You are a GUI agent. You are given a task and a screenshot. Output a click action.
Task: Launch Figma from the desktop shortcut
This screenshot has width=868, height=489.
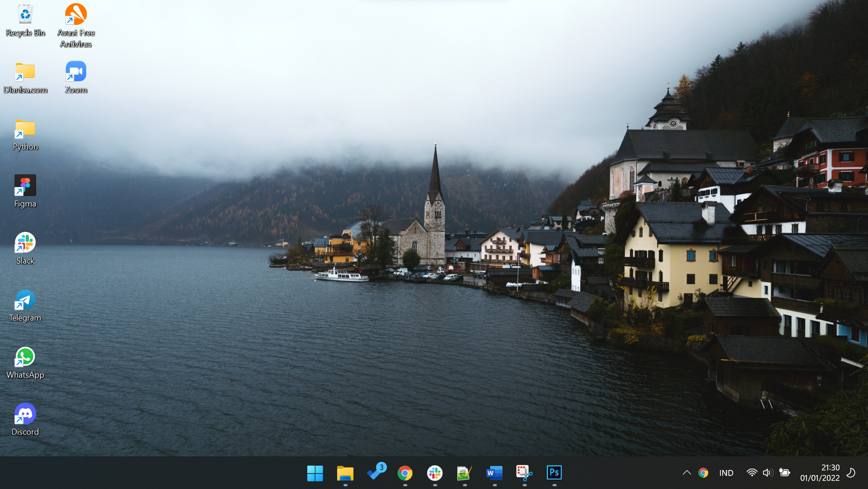25,185
